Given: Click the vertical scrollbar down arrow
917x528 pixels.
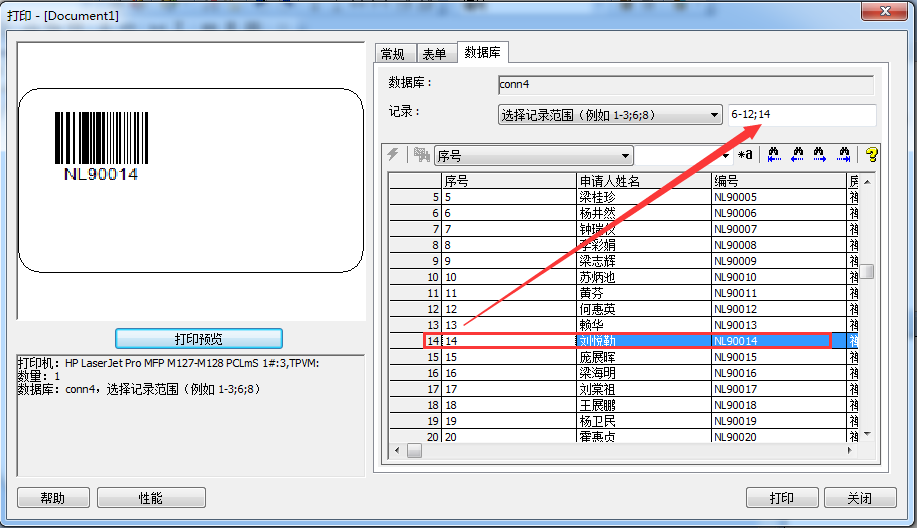Looking at the screenshot, I should [x=867, y=434].
